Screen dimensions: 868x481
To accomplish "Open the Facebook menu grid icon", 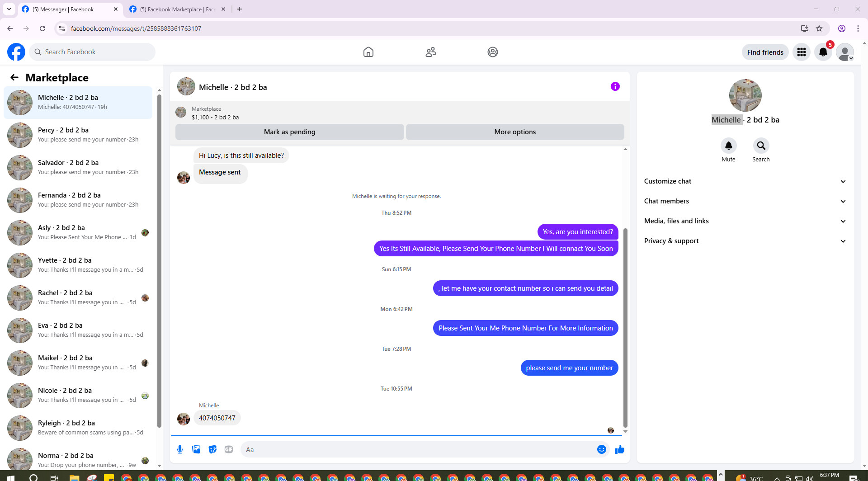I will tap(802, 52).
